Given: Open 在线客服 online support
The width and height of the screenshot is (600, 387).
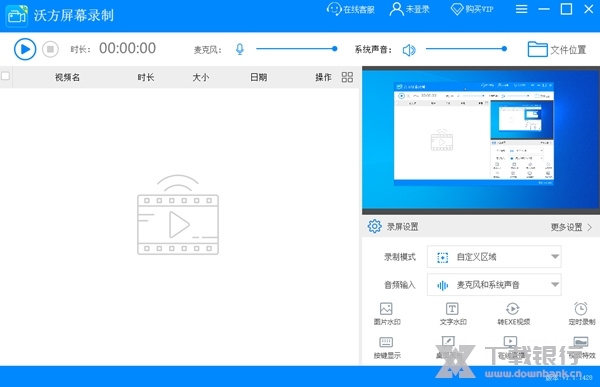Looking at the screenshot, I should [x=351, y=9].
